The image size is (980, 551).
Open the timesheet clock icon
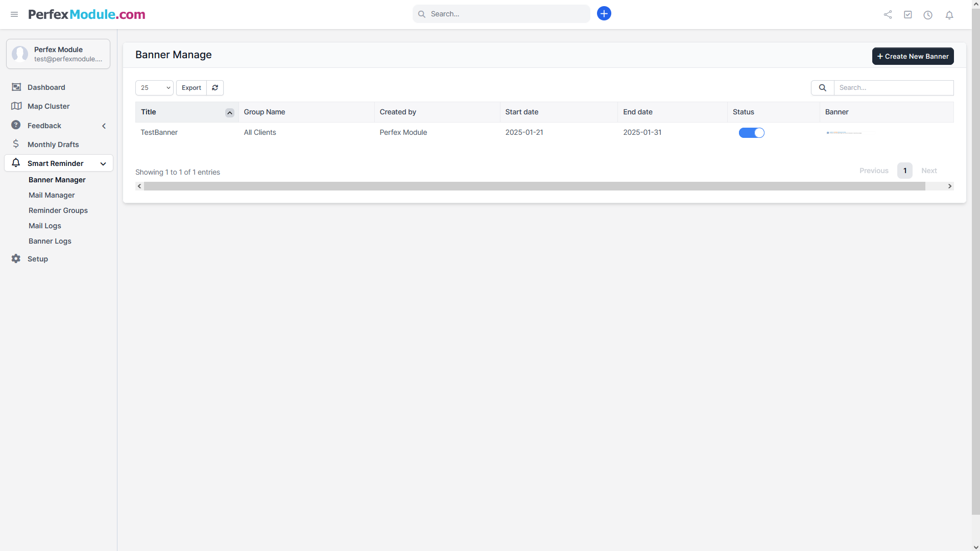[x=928, y=15]
